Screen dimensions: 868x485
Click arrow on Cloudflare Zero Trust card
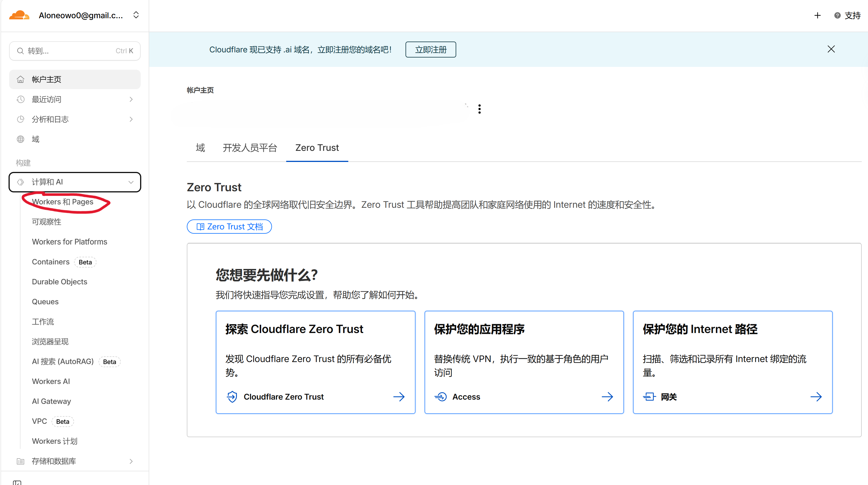coord(399,397)
